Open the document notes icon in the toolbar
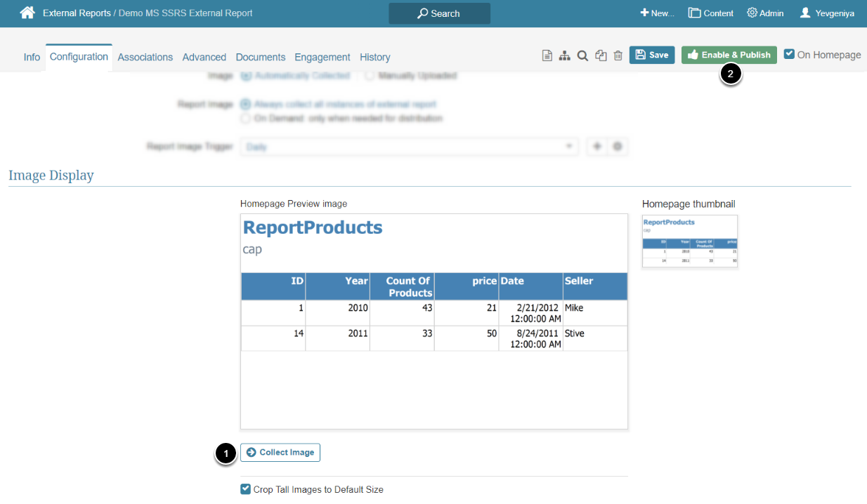Viewport: 867px width, 504px height. pyautogui.click(x=547, y=55)
